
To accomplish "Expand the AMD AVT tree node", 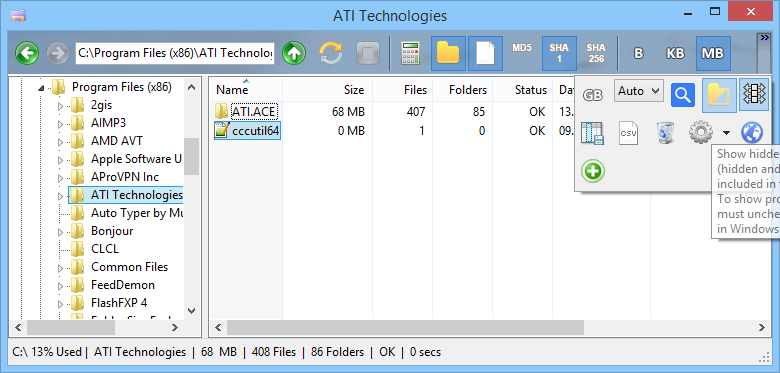I will [x=61, y=142].
